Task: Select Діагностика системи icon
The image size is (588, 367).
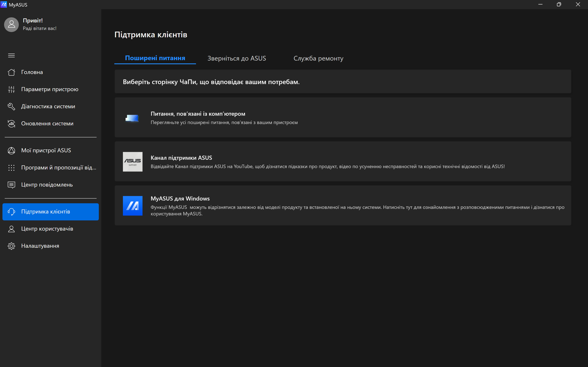Action: pyautogui.click(x=11, y=106)
